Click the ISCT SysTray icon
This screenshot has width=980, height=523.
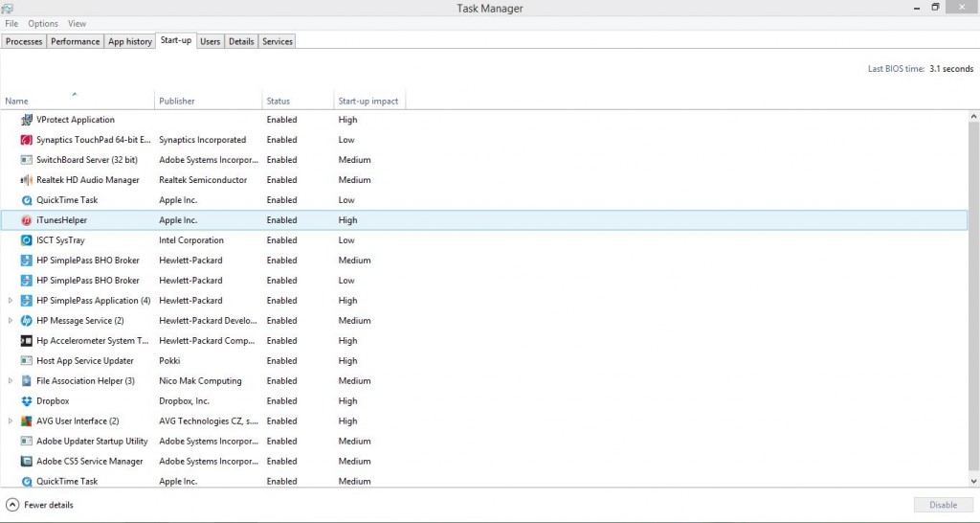(x=26, y=240)
